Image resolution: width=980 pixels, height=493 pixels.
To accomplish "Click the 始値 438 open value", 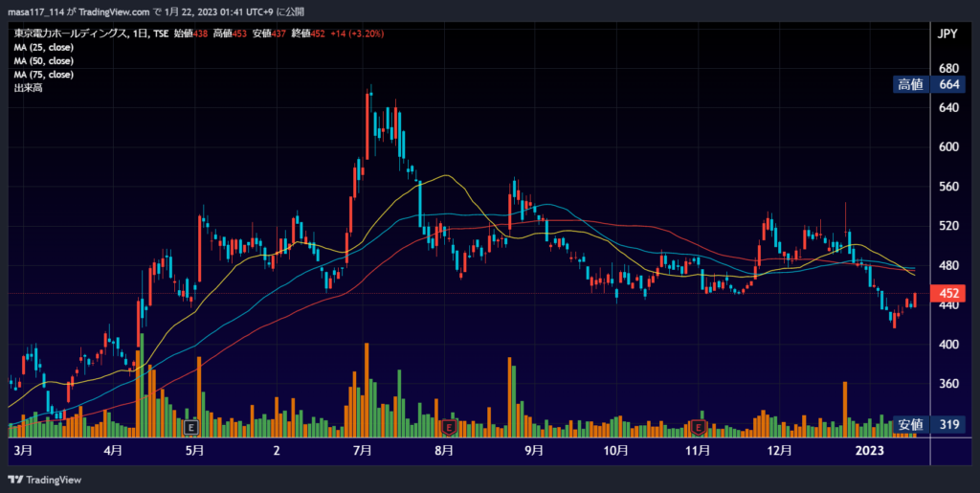I will coord(190,34).
